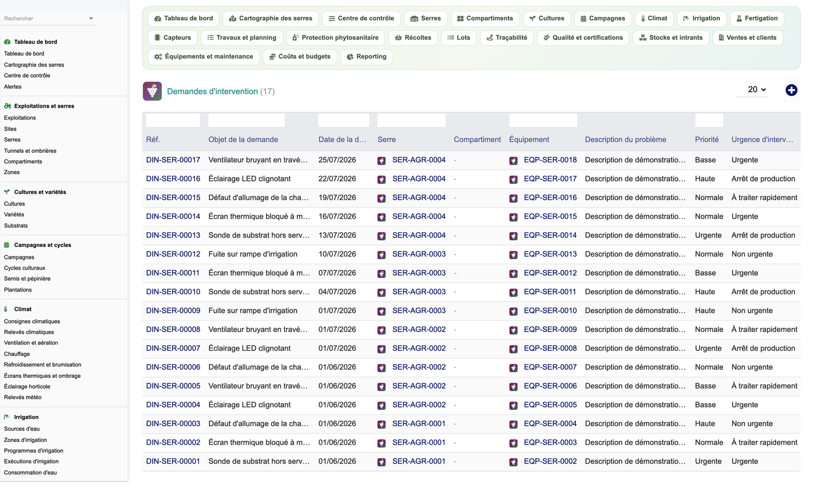Open Écrans thermiques et ombrage sidebar item
This screenshot has width=815, height=504.
[42, 376]
